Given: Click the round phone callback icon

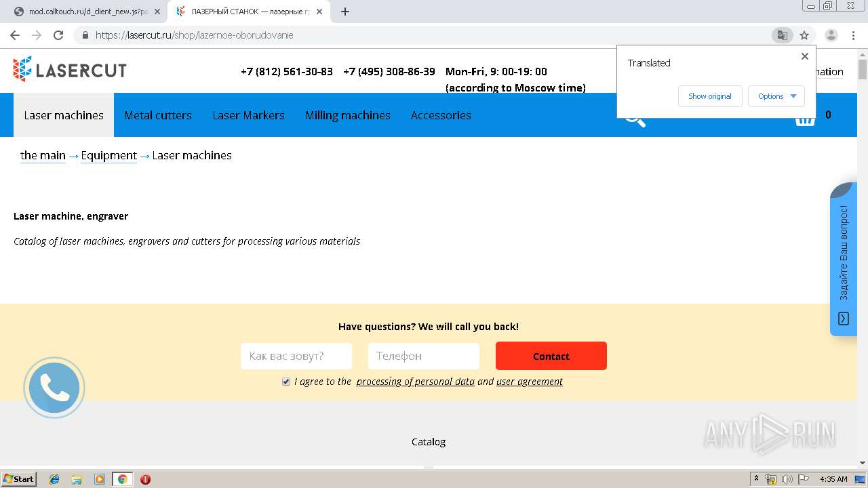Looking at the screenshot, I should 54,388.
